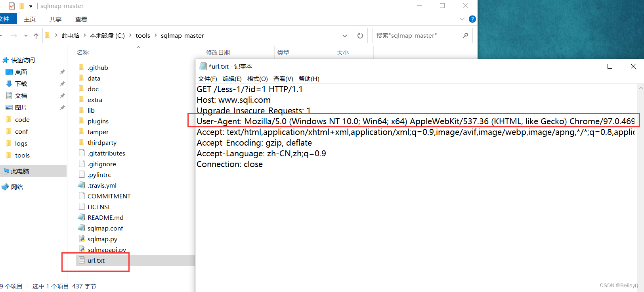Select 下载 in navigation pane

(x=21, y=84)
